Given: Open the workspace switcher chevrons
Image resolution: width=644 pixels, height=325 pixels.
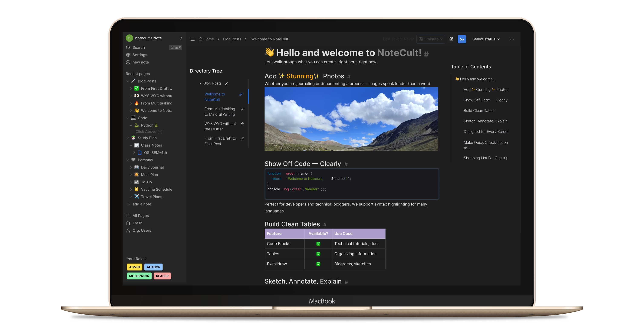Looking at the screenshot, I should coord(181,38).
